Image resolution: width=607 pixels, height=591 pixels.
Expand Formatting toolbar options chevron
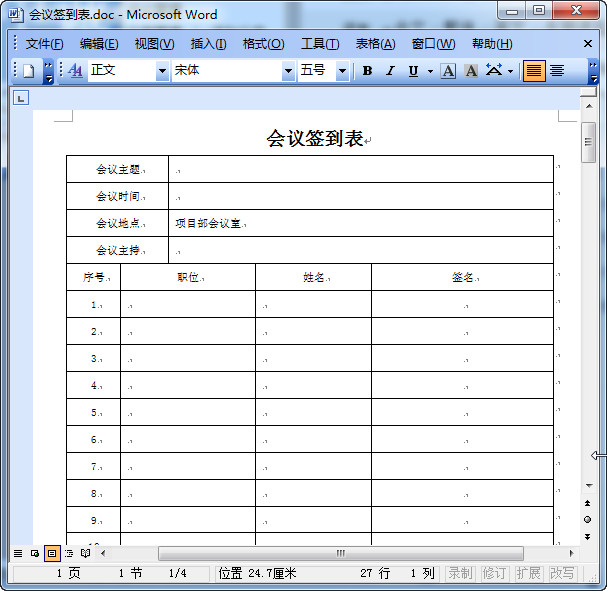pos(593,72)
